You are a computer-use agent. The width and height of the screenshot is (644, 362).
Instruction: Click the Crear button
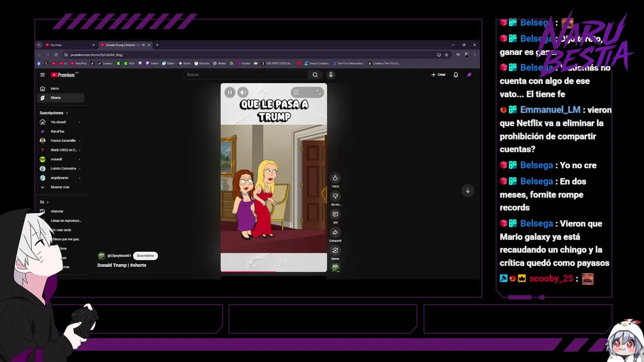438,75
